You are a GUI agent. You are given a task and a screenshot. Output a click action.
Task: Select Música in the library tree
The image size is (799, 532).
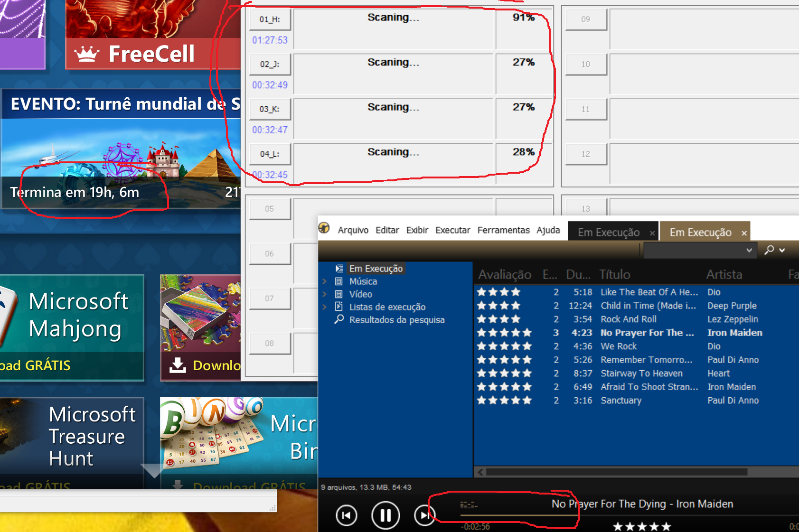pyautogui.click(x=363, y=281)
